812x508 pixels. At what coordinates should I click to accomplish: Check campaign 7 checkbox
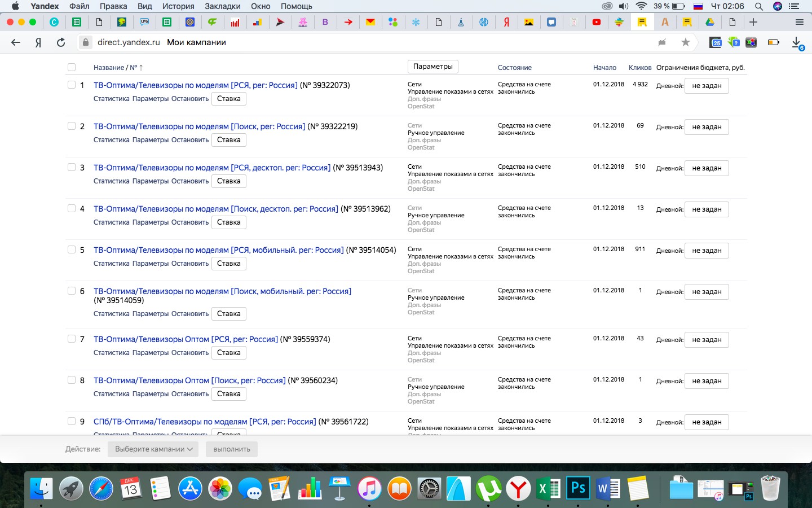[72, 339]
